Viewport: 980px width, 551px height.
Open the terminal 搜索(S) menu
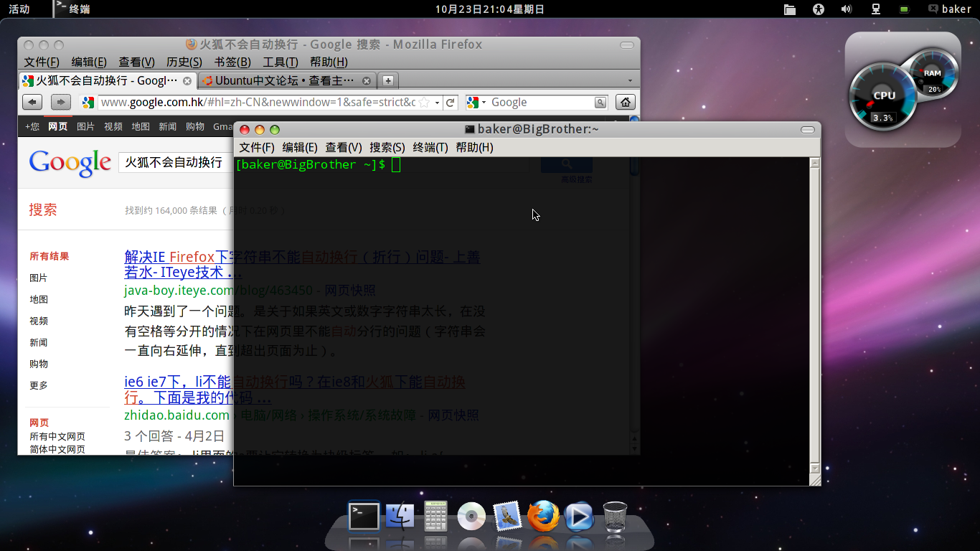[387, 147]
